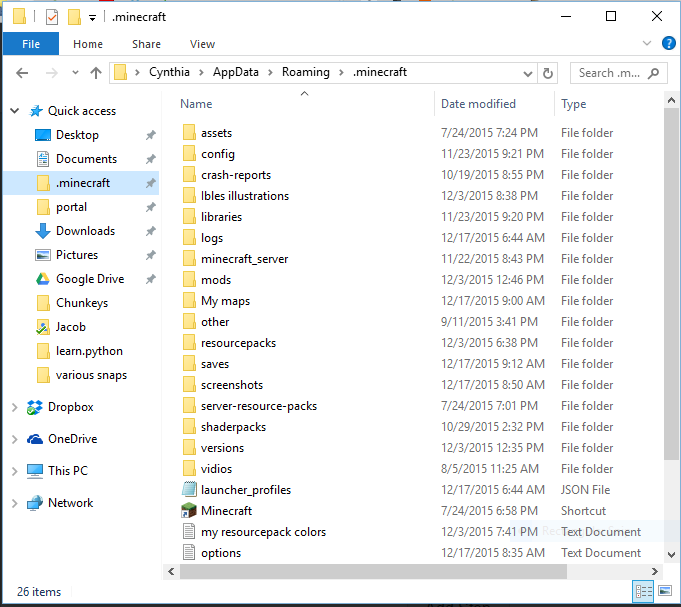This screenshot has height=607, width=681.
Task: Click the This PC monitor icon
Action: click(35, 471)
